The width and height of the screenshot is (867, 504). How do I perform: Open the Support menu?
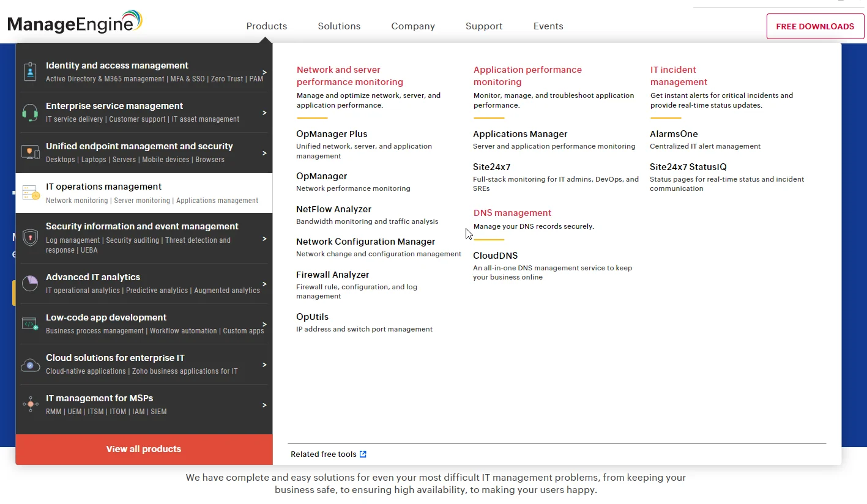click(x=484, y=26)
